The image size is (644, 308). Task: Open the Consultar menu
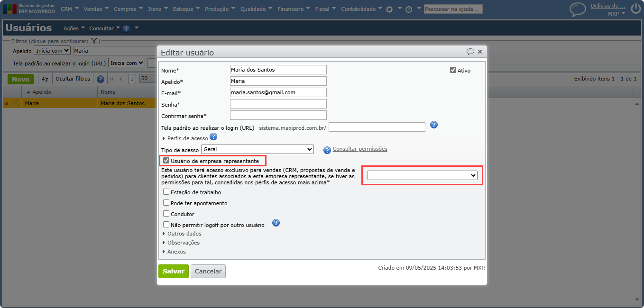point(104,28)
